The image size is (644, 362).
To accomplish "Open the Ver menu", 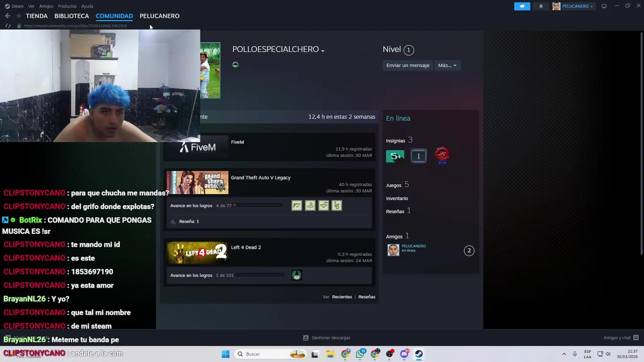I will [31, 6].
